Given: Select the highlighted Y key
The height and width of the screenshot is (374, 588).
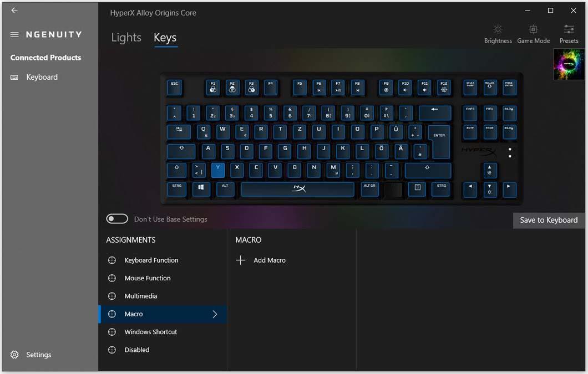Looking at the screenshot, I should pyautogui.click(x=218, y=170).
